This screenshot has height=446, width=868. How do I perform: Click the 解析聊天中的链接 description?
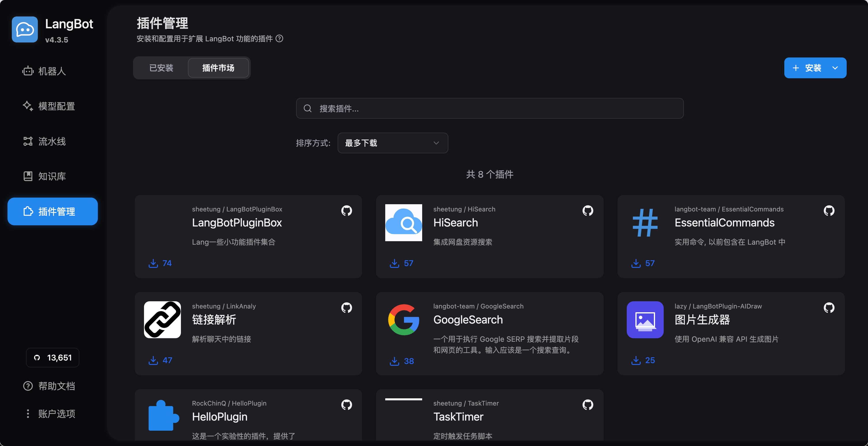tap(221, 339)
